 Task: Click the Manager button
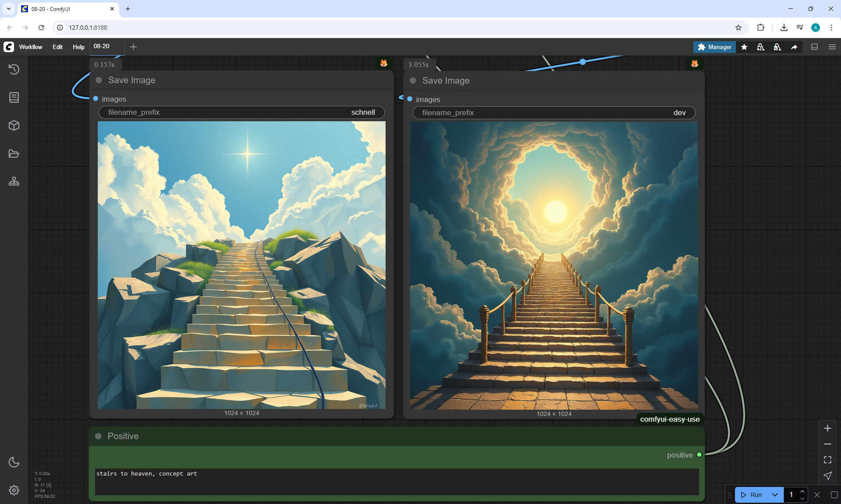coord(714,47)
